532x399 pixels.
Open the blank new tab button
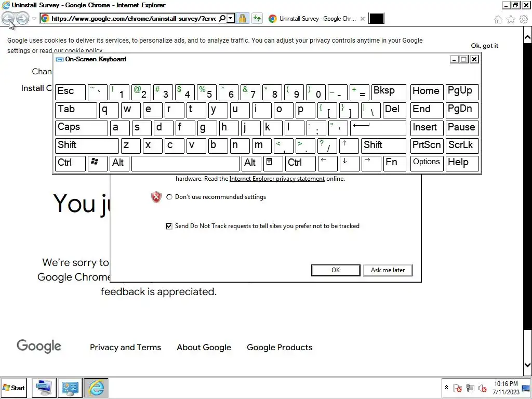(376, 19)
